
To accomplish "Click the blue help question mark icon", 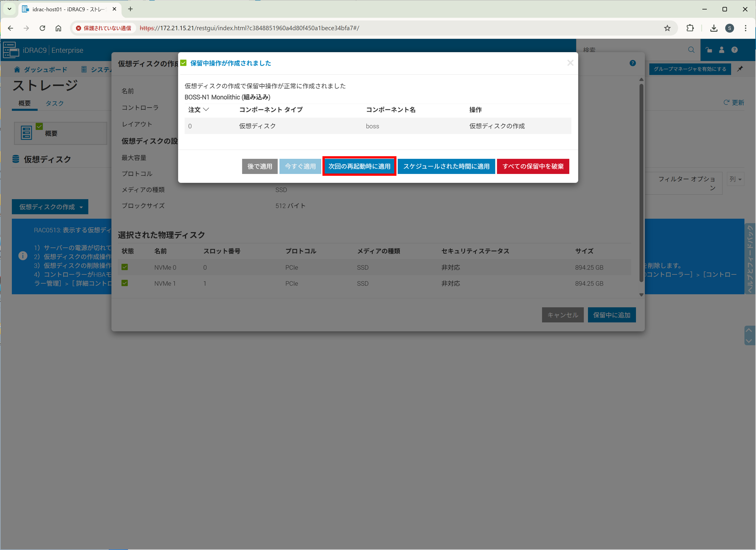I will click(x=632, y=63).
